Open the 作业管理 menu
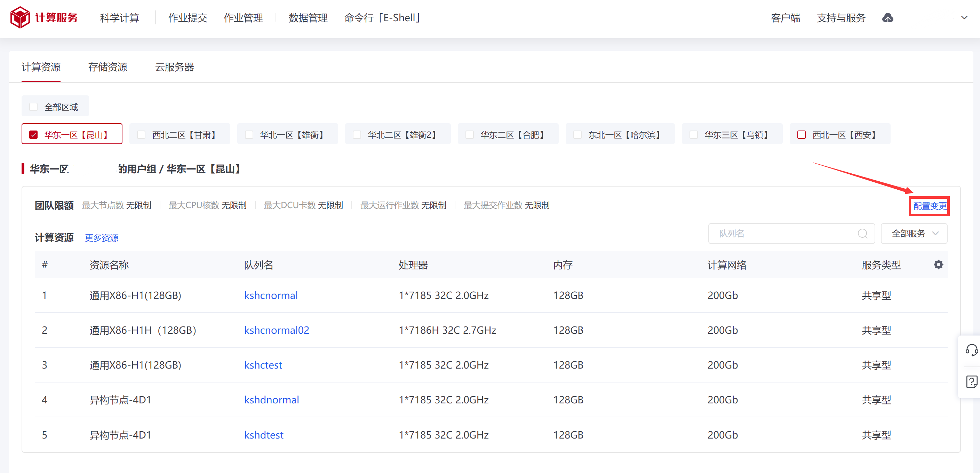The height and width of the screenshot is (473, 980). (244, 17)
